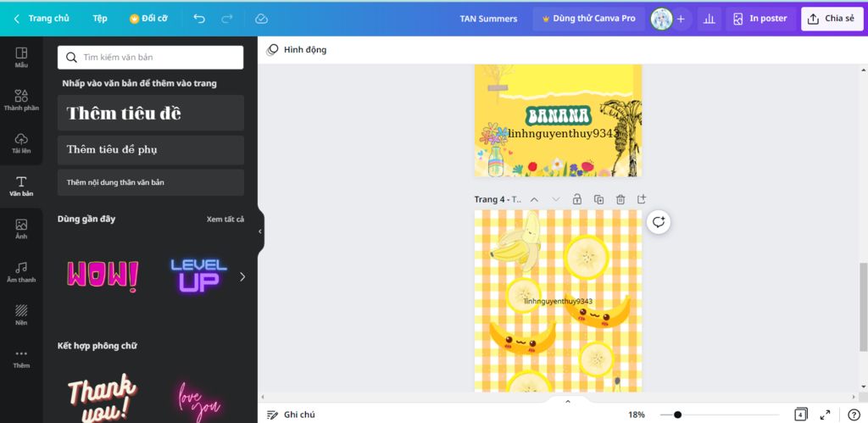Viewport: 868px width, 423px height.
Task: Open the Đổi cỡ resize option
Action: pyautogui.click(x=148, y=19)
